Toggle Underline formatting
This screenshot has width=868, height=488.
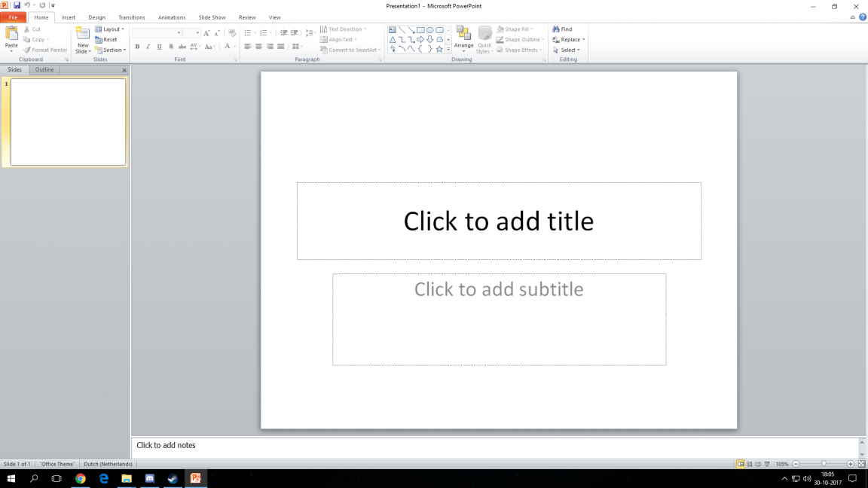(x=160, y=47)
